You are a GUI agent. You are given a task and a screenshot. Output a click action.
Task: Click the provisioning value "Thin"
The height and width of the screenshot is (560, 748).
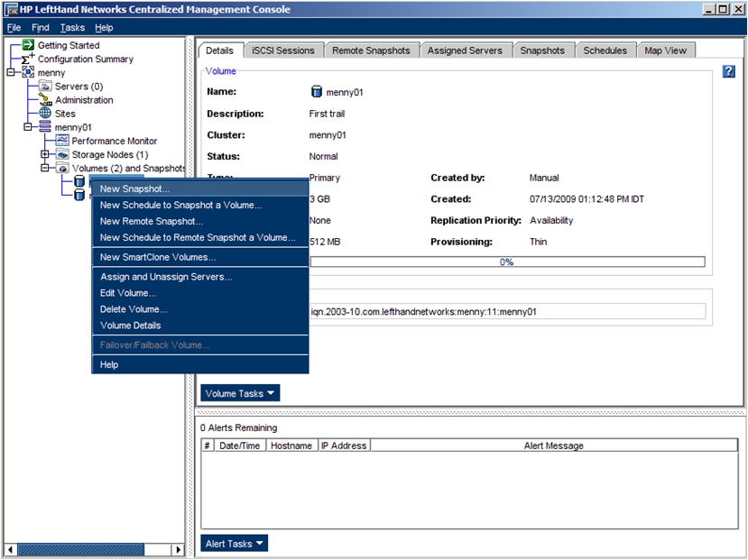[539, 242]
